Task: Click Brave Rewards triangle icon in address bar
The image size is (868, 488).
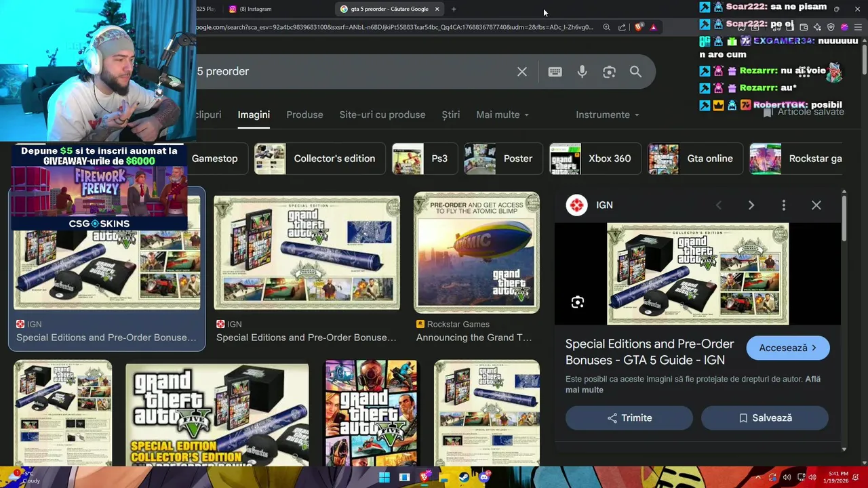Action: pyautogui.click(x=653, y=27)
